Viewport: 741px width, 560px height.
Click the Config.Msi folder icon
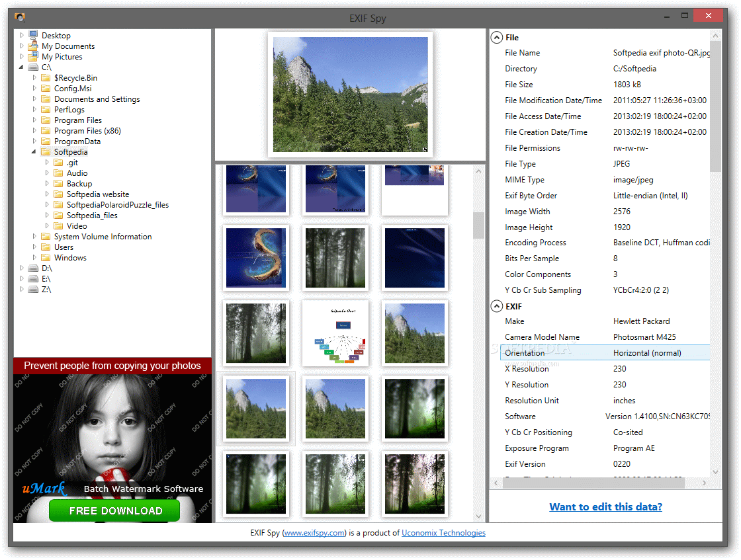click(x=46, y=89)
